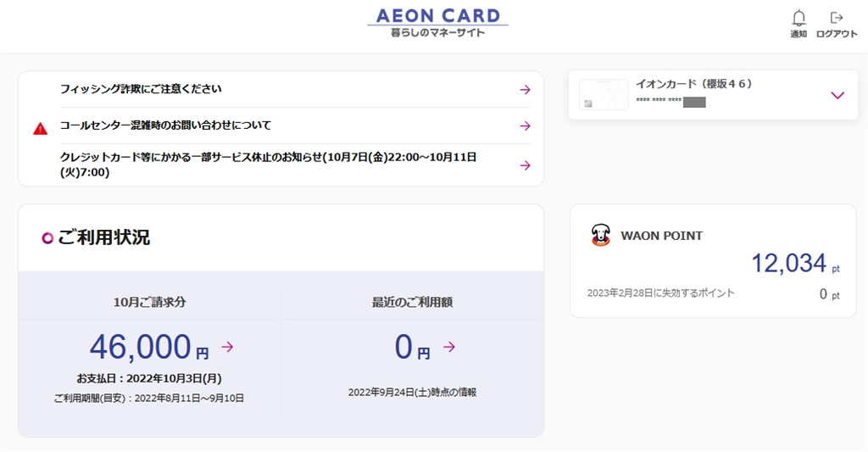Click the Aeon Card thumbnail image

603,94
